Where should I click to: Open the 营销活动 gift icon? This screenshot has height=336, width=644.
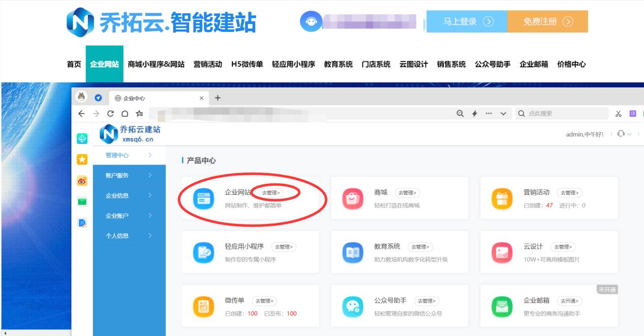coord(502,198)
